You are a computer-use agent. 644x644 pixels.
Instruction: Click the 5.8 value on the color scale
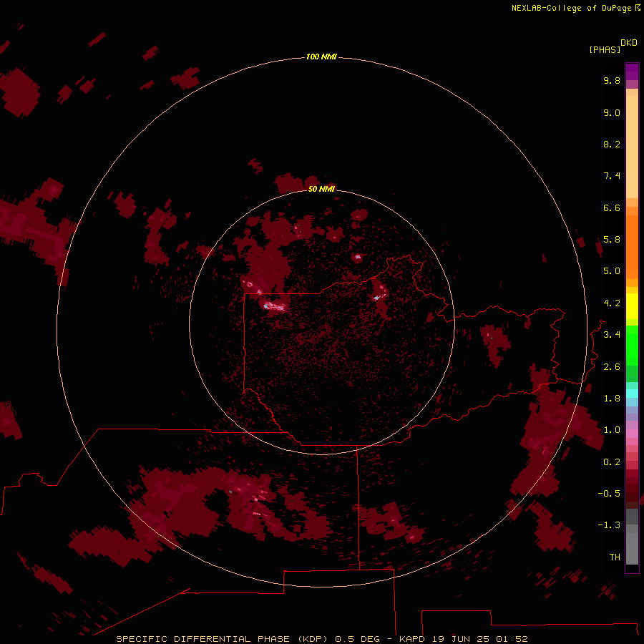point(612,240)
